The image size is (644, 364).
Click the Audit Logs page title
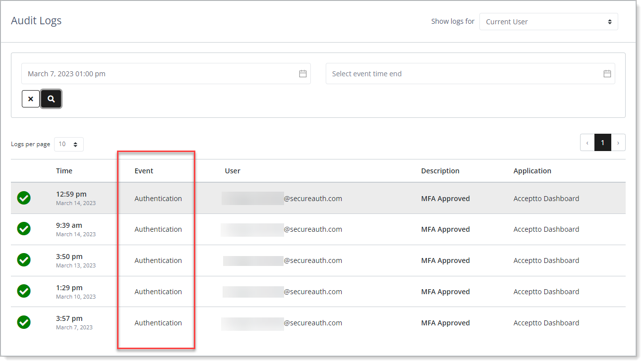pyautogui.click(x=36, y=21)
